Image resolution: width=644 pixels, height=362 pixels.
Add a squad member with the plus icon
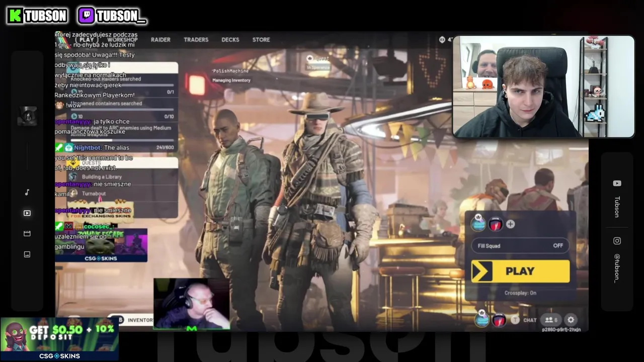tap(511, 224)
